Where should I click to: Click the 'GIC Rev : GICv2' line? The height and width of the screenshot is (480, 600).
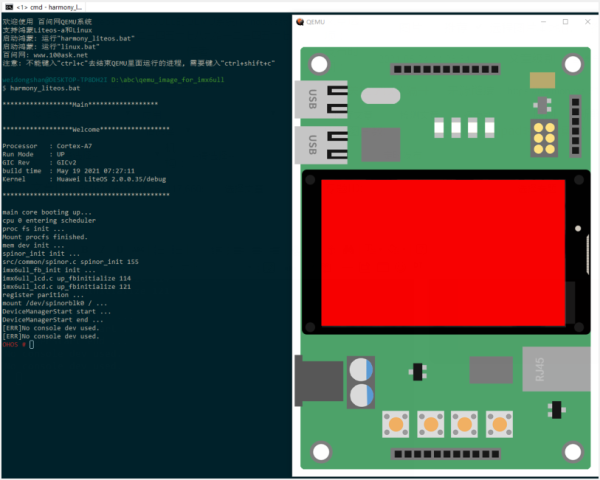[x=39, y=162]
